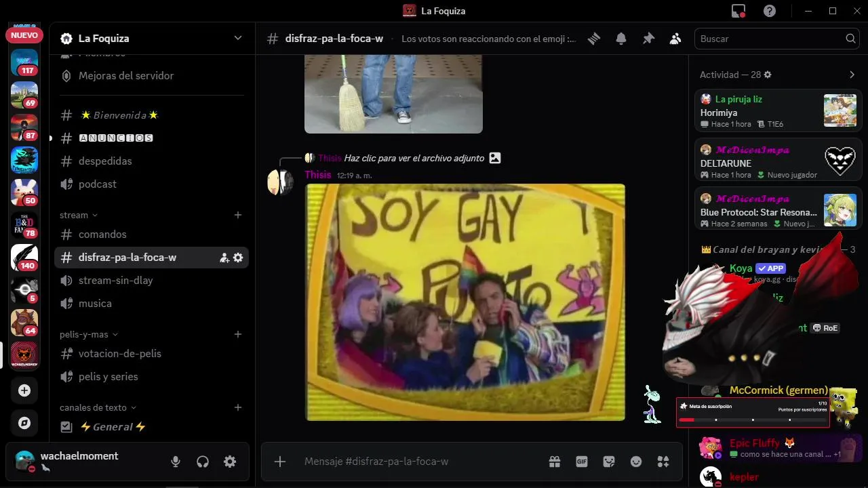Open server icon with 64 badge
The width and height of the screenshot is (868, 488).
[x=24, y=323]
